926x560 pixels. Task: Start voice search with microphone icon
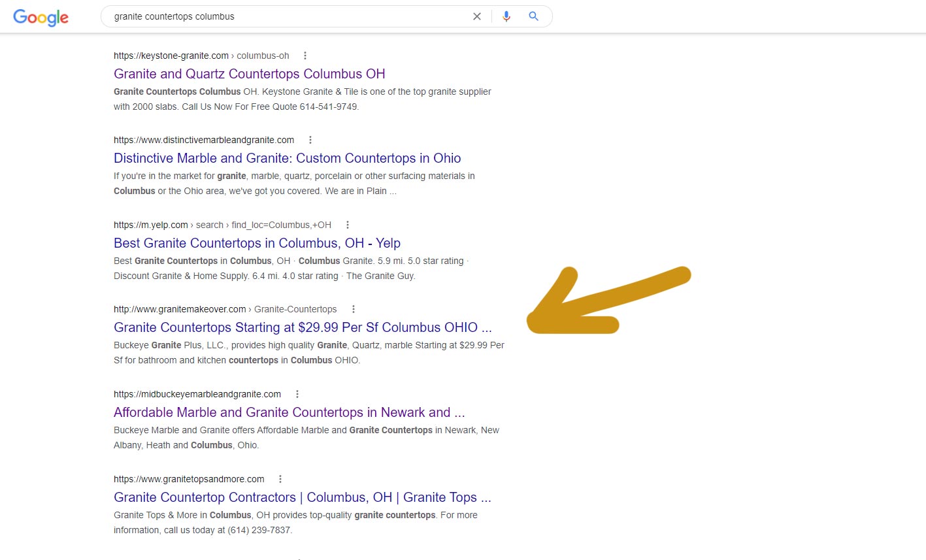pos(506,16)
